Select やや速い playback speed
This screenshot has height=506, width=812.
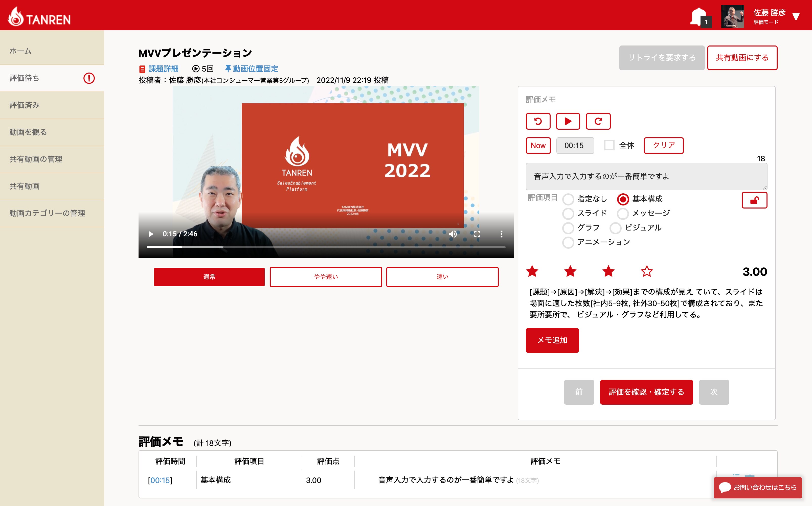326,277
